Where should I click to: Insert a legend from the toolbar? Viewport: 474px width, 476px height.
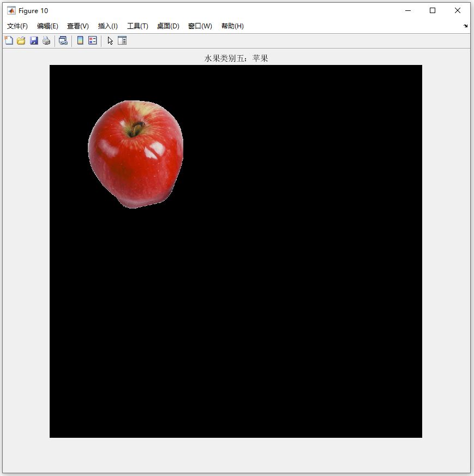point(93,40)
